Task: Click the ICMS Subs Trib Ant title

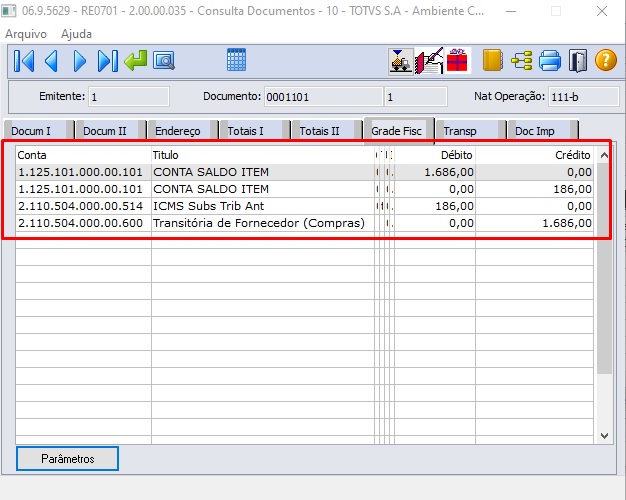Action: (208, 206)
